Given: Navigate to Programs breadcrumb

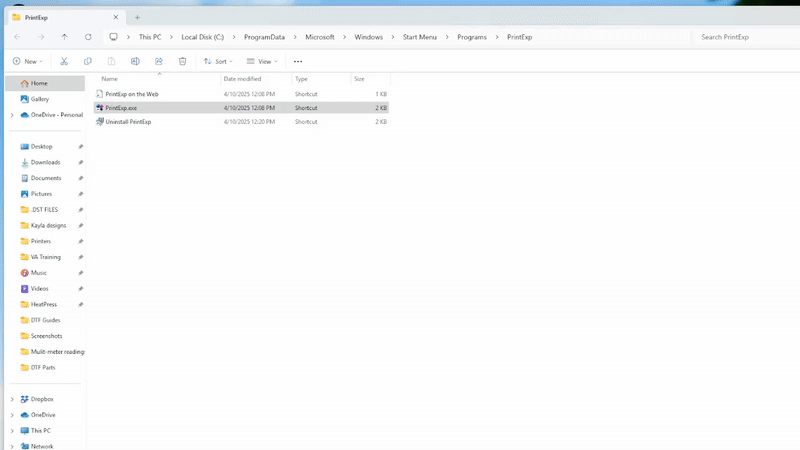Looking at the screenshot, I should point(472,37).
